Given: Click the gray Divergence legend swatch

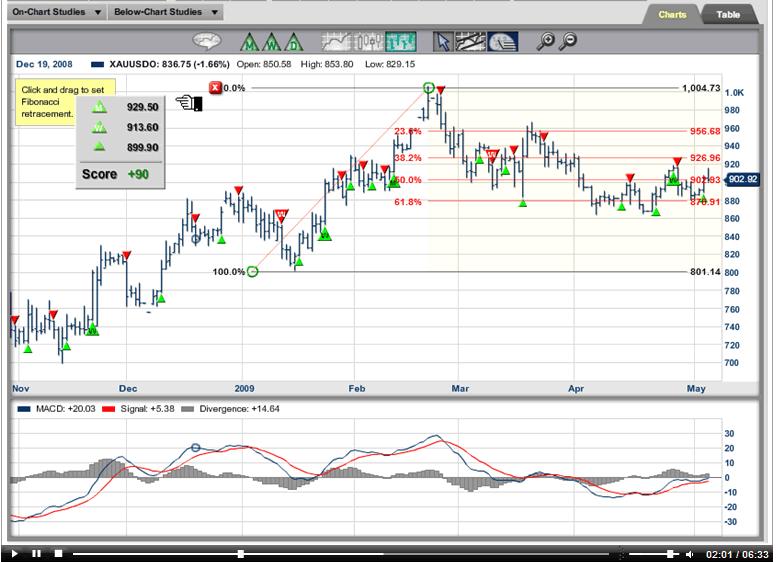Looking at the screenshot, I should 188,409.
